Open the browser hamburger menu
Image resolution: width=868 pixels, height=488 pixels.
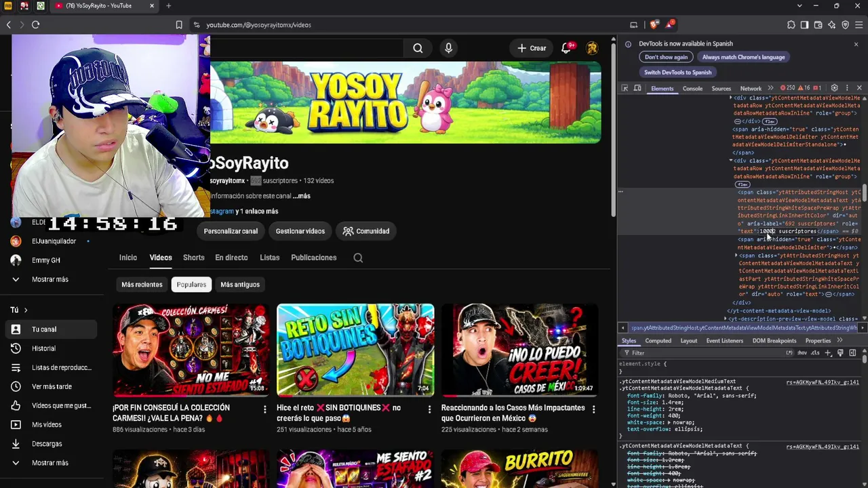[x=859, y=25]
